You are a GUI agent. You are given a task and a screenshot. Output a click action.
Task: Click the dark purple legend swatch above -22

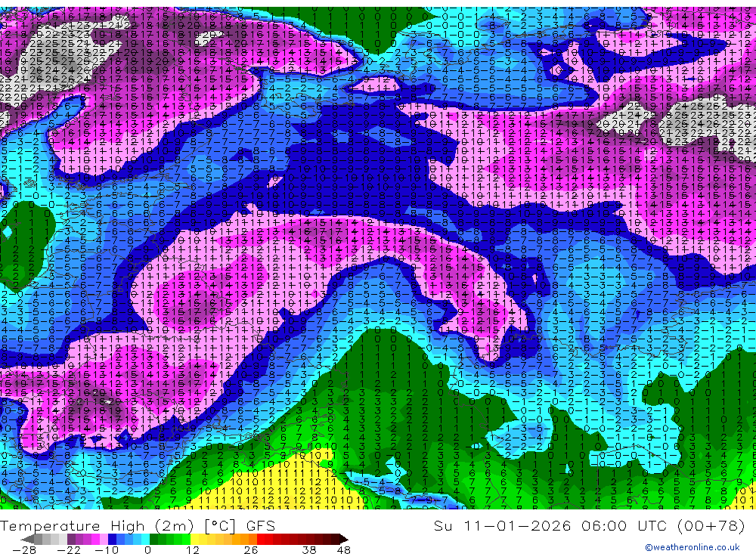click(x=71, y=539)
